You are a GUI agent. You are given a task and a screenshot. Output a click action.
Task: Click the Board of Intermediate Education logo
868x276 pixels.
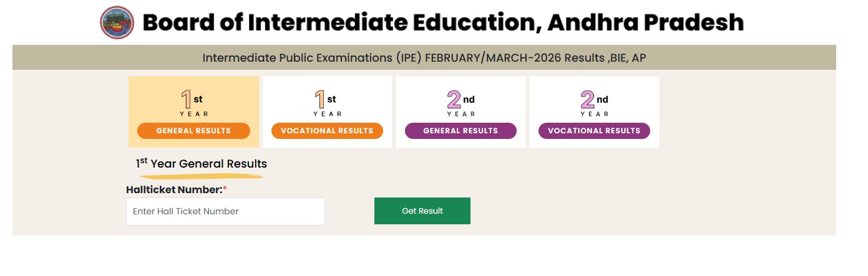(117, 22)
